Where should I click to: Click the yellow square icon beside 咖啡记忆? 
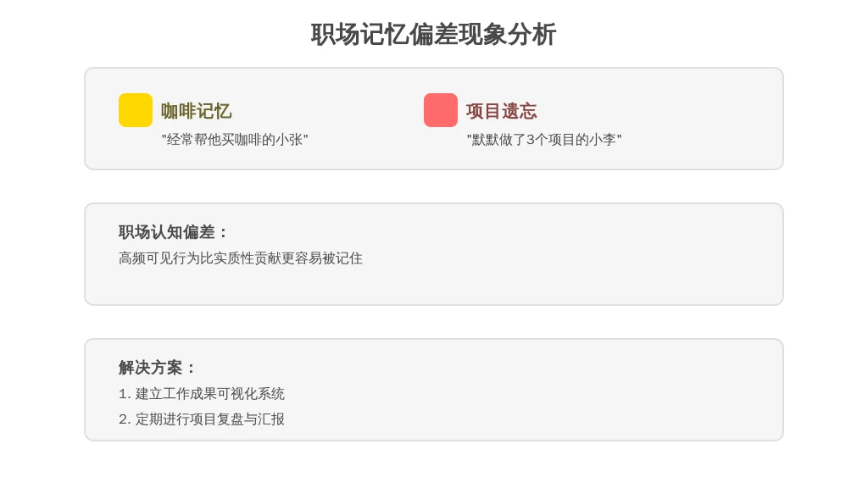pyautogui.click(x=136, y=110)
